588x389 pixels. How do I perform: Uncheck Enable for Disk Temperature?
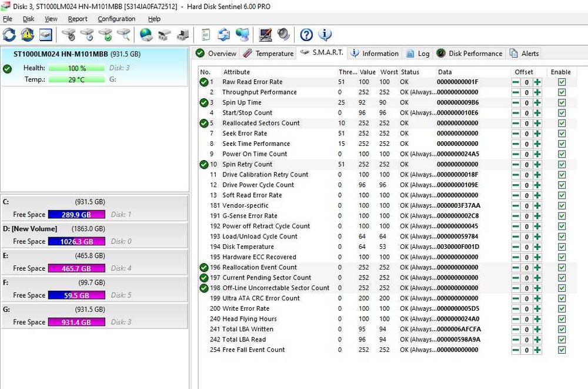tap(562, 247)
